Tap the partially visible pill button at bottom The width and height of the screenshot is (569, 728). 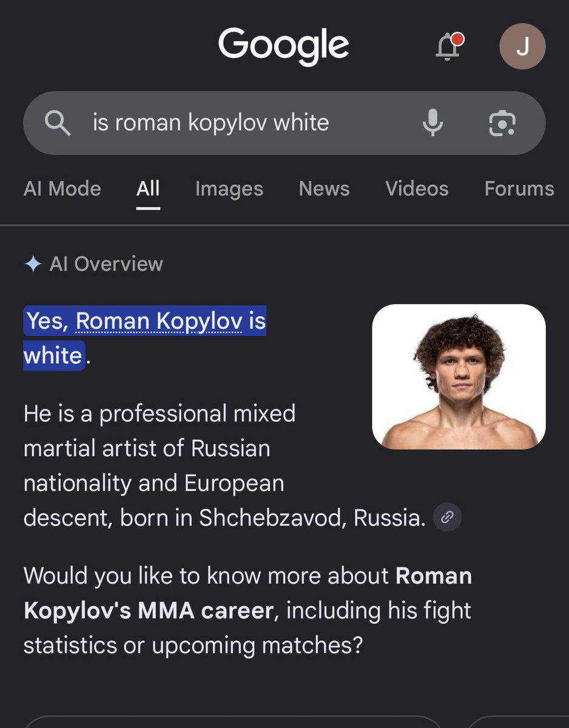232,722
